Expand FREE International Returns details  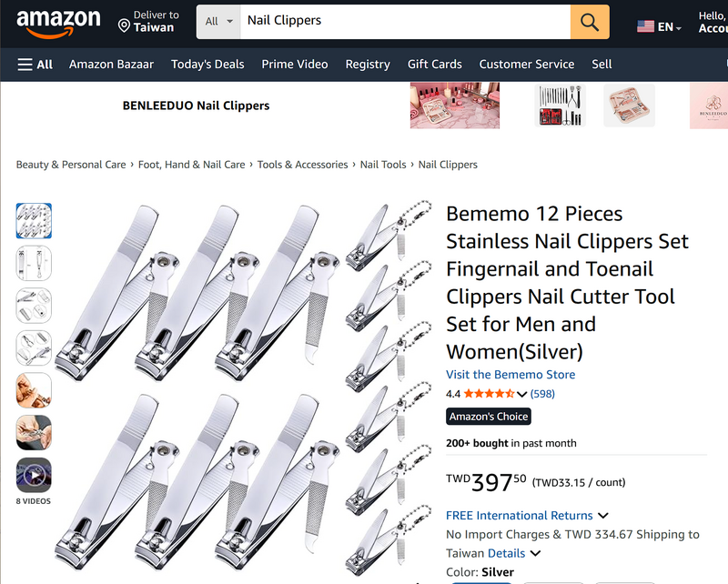pos(603,516)
